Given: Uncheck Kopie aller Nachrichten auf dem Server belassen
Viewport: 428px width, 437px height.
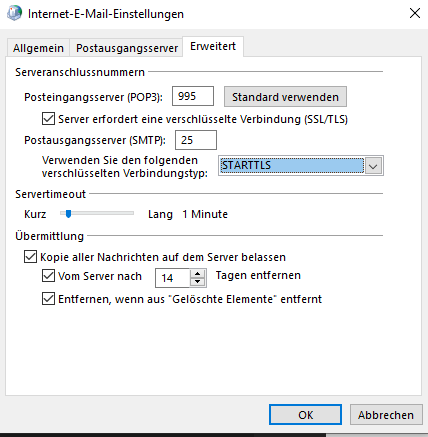Looking at the screenshot, I should pyautogui.click(x=30, y=257).
